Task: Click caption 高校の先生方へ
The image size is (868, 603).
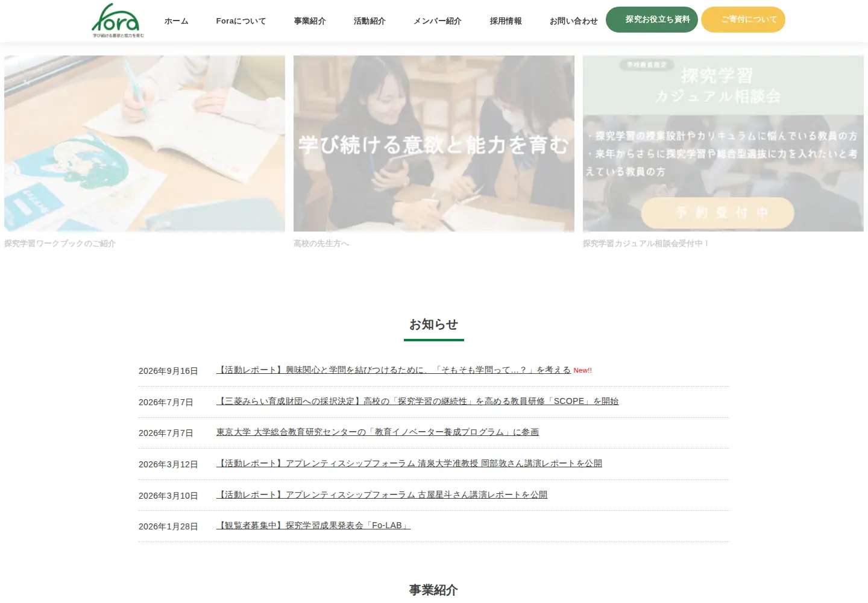Action: pyautogui.click(x=321, y=244)
